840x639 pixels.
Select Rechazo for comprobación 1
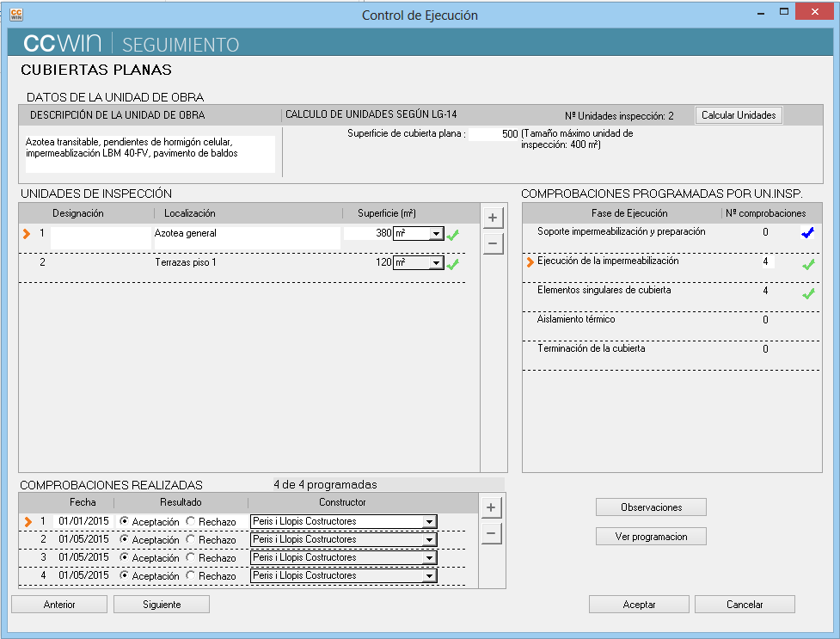tap(190, 521)
